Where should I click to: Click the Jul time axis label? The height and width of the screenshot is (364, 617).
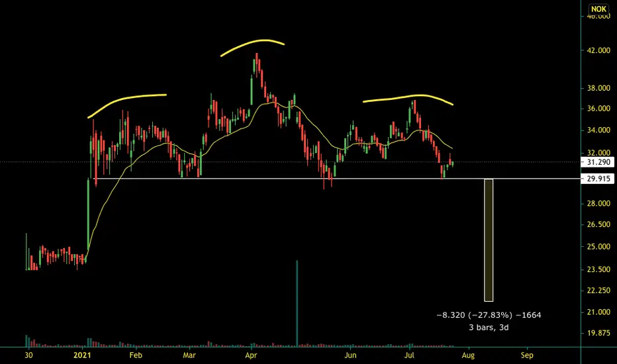410,355
